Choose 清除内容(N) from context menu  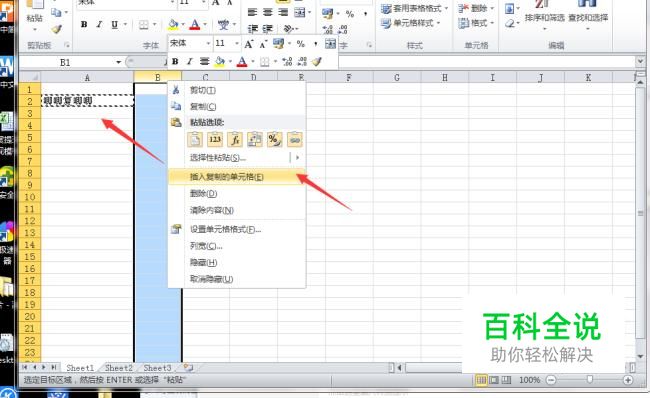237,210
